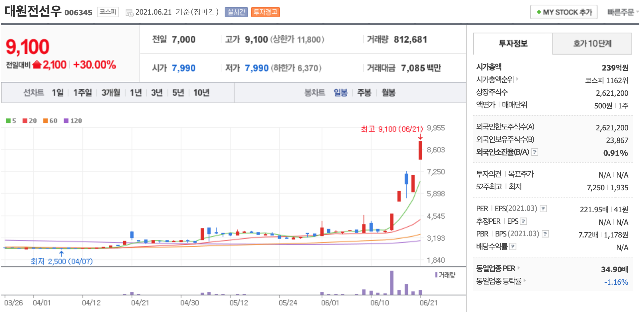
Task: Select the 10년 line chart period
Action: (201, 92)
